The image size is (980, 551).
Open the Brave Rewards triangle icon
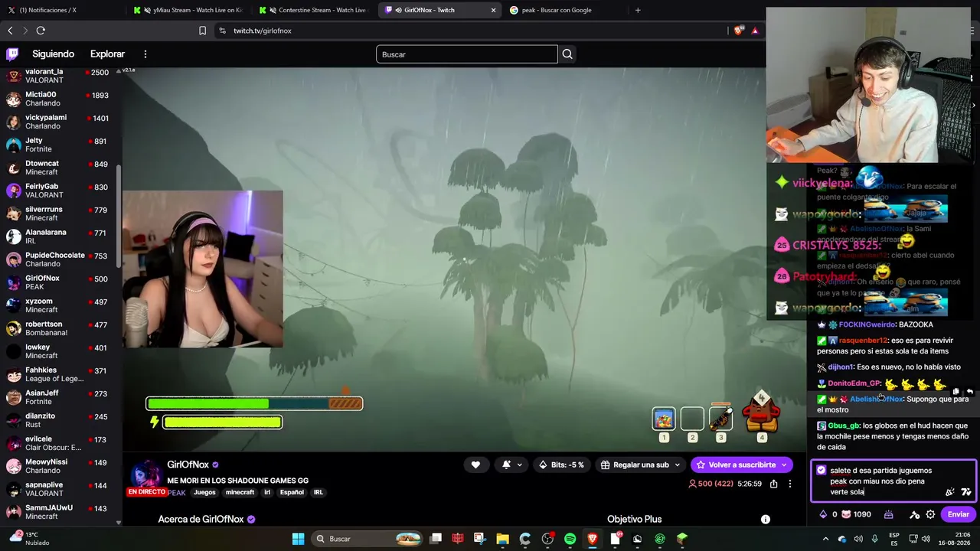755,31
